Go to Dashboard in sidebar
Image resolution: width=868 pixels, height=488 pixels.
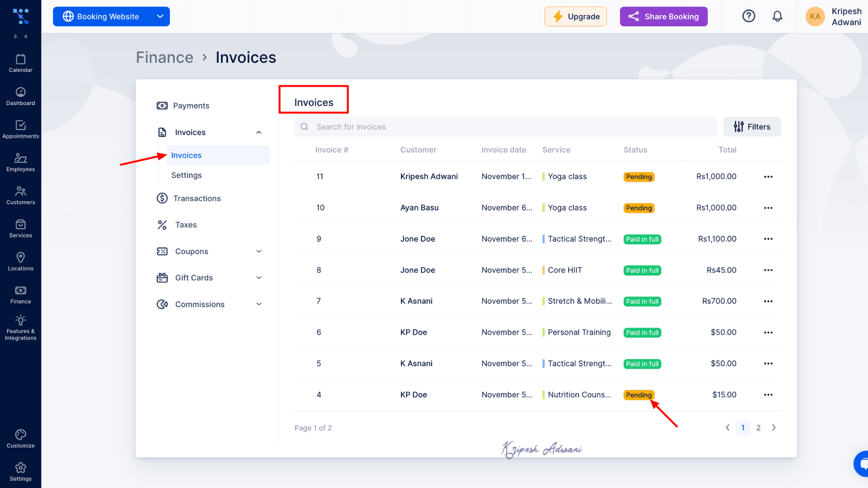[x=20, y=92]
